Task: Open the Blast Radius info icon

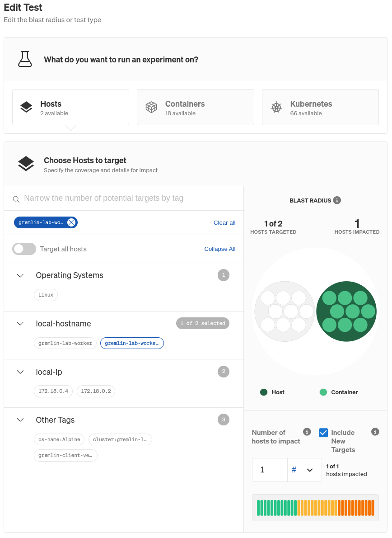Action: pos(337,200)
